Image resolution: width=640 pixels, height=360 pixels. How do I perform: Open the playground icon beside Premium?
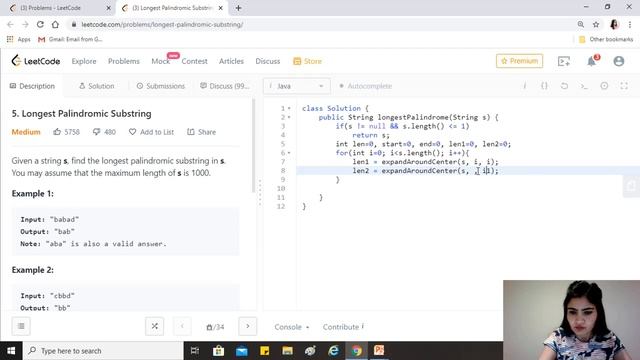564,61
